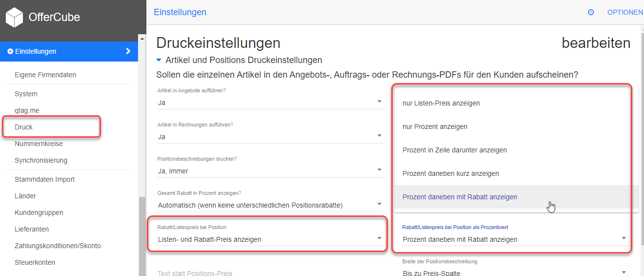Collapse Artikel und Positions Druckeinstellungen section
The width and height of the screenshot is (644, 276).
[x=159, y=61]
